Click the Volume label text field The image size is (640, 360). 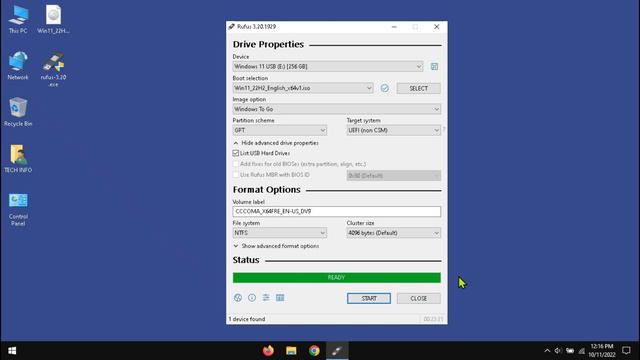337,211
